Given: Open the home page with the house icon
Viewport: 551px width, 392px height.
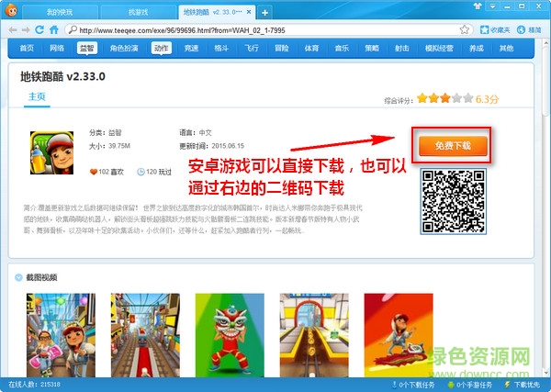Looking at the screenshot, I should pyautogui.click(x=54, y=30).
